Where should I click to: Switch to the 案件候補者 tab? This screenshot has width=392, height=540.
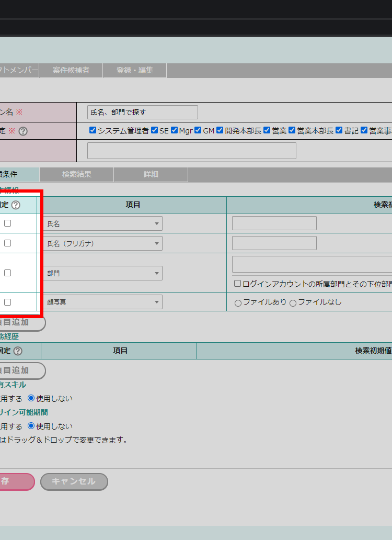coord(71,70)
